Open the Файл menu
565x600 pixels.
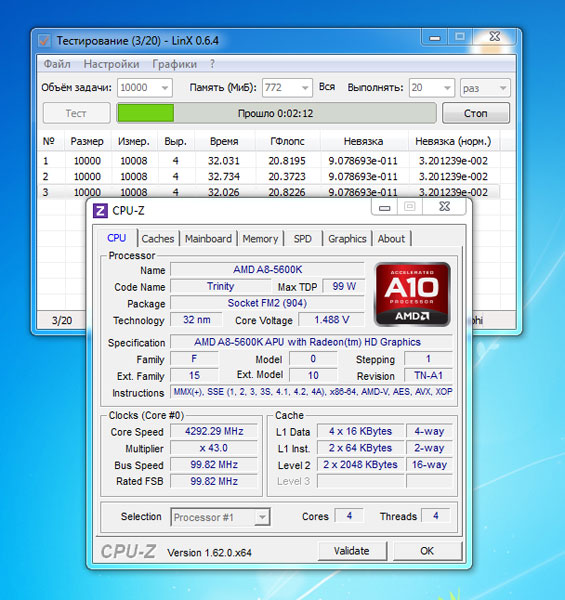57,64
